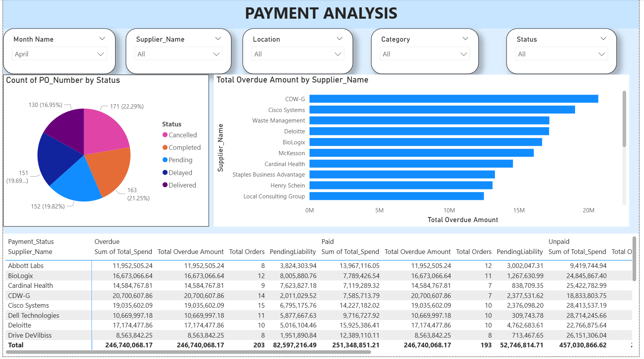
Task: Select the Delayed legend marker
Action: (x=165, y=173)
